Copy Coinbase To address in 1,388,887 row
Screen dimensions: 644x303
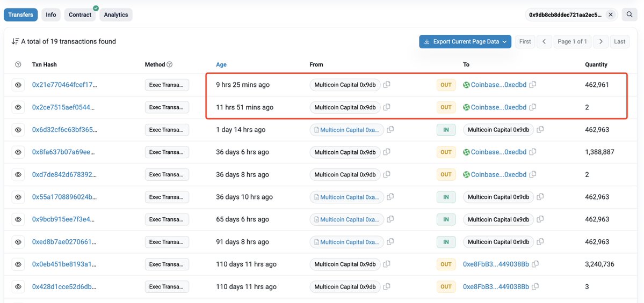[533, 152]
